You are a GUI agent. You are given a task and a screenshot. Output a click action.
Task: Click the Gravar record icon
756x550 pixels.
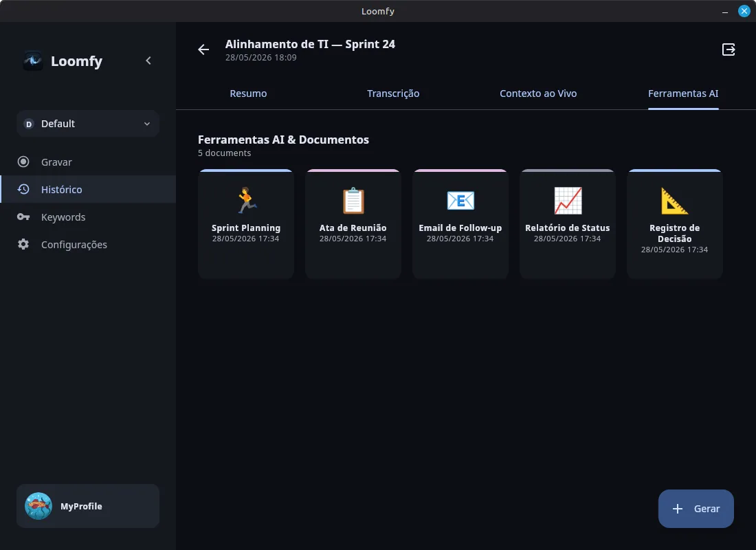pyautogui.click(x=23, y=162)
